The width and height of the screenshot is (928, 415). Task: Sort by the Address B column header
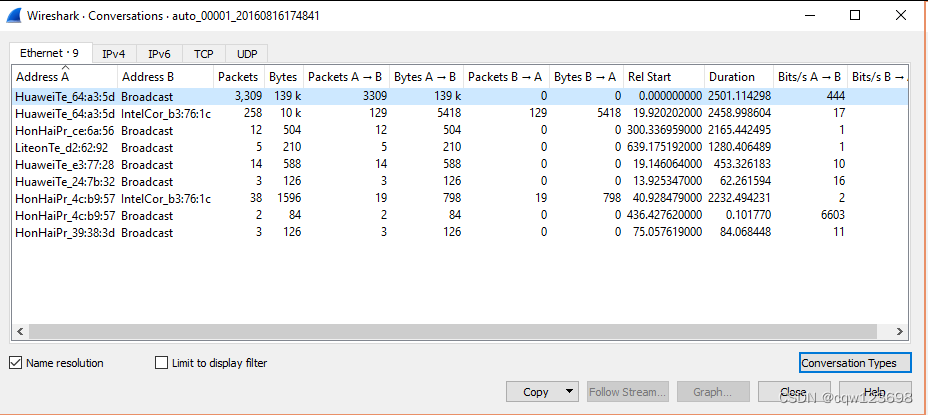pyautogui.click(x=165, y=76)
